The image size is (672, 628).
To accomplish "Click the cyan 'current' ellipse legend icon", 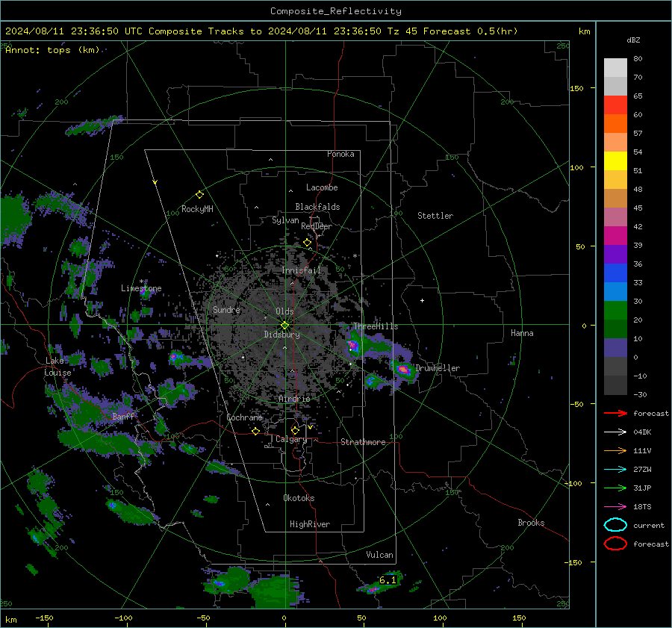I will click(615, 525).
